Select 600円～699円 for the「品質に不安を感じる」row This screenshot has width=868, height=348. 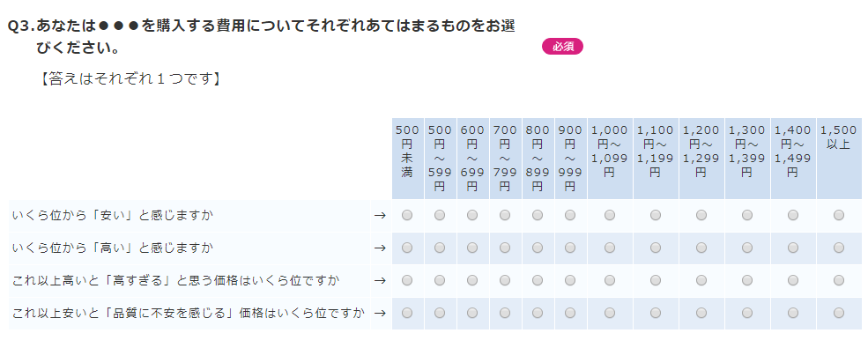(x=472, y=313)
